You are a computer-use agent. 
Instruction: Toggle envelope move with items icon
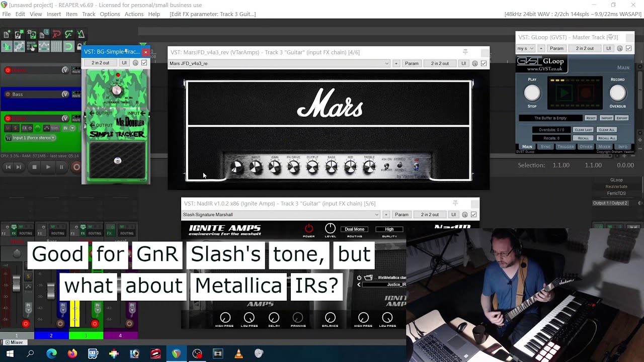pyautogui.click(x=44, y=46)
